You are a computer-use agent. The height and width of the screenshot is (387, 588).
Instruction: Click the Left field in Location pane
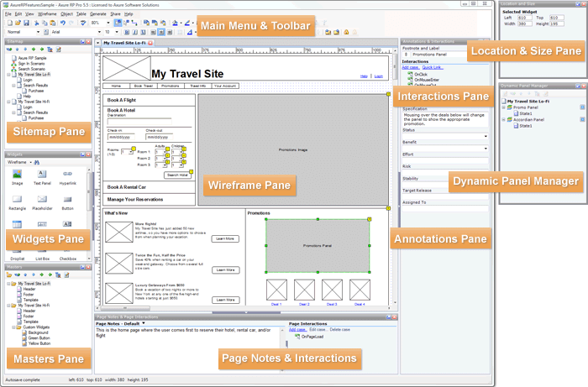click(x=524, y=18)
